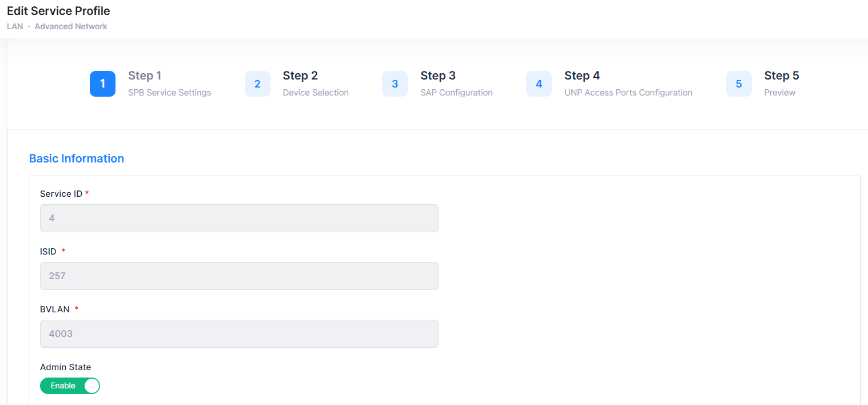Jump to the Preview step label

click(779, 93)
